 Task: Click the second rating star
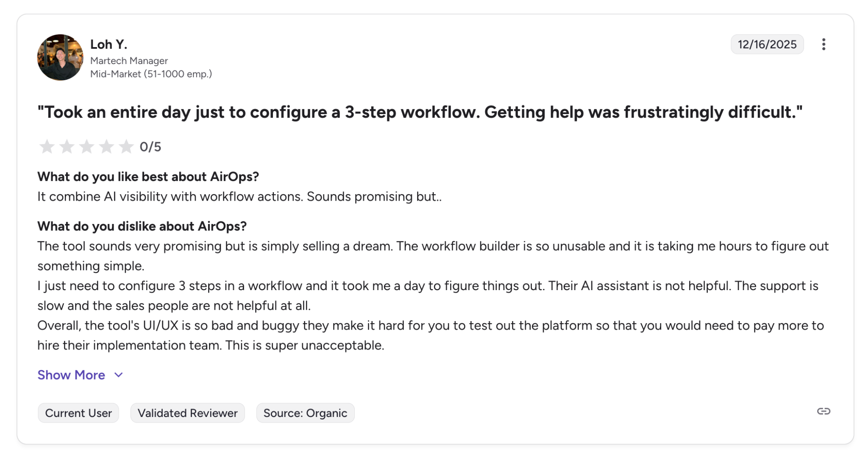[x=67, y=147]
